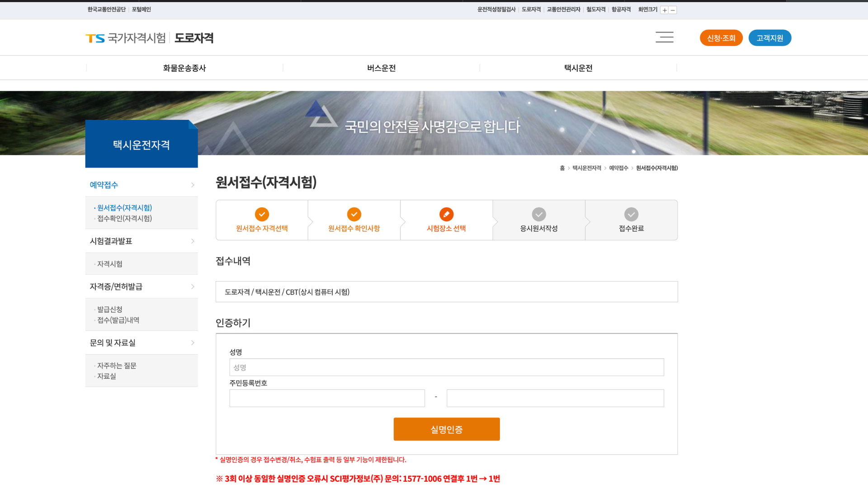868x488 pixels.
Task: Click the 성명 input field
Action: 446,367
